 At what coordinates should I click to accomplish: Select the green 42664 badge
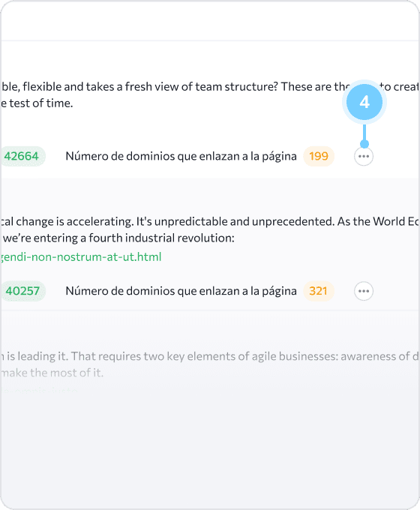pos(22,157)
